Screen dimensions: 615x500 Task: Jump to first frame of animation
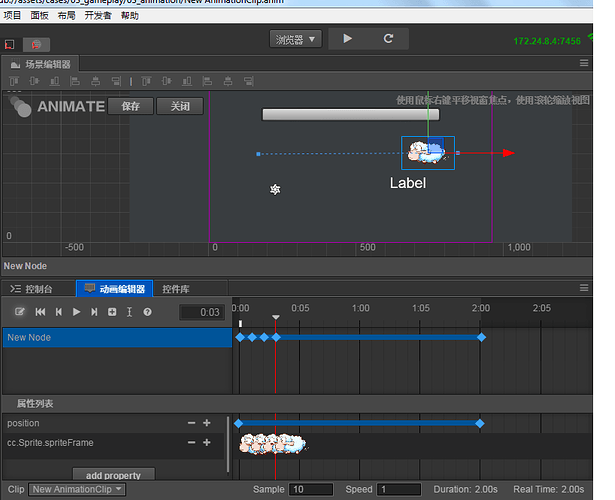point(40,312)
